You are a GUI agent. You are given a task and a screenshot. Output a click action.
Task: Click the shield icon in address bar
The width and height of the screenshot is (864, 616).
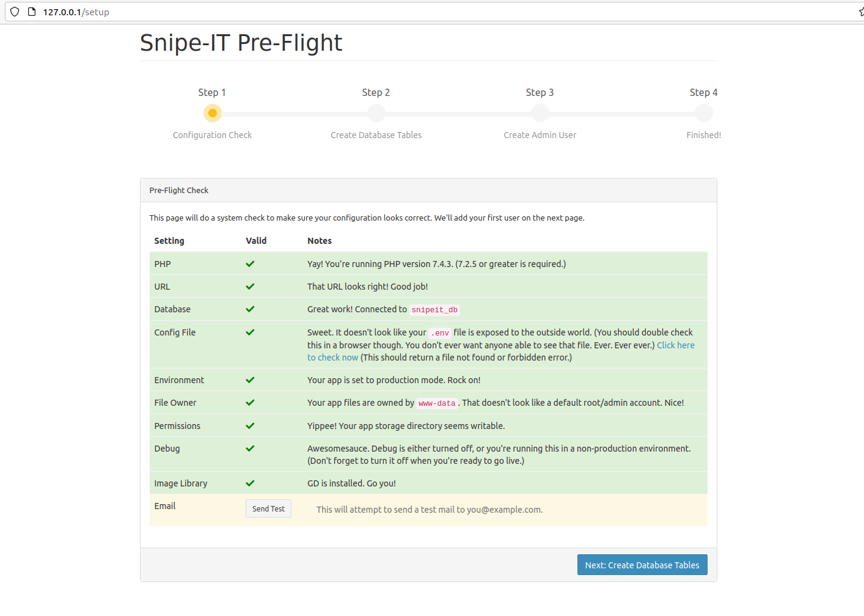click(15, 12)
